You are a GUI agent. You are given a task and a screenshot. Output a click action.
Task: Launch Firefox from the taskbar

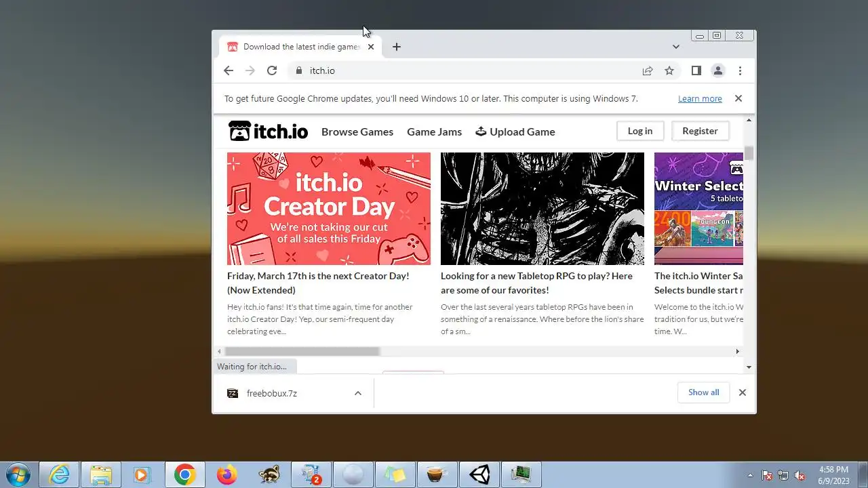(x=227, y=475)
